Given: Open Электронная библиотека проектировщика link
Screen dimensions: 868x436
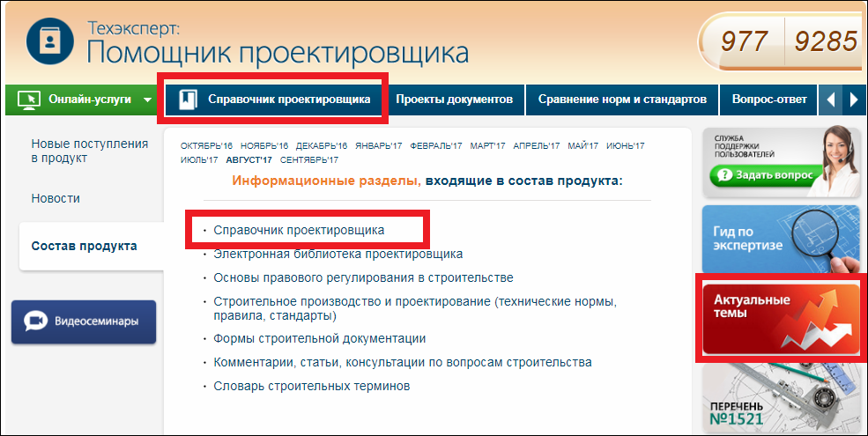Looking at the screenshot, I should click(x=338, y=255).
